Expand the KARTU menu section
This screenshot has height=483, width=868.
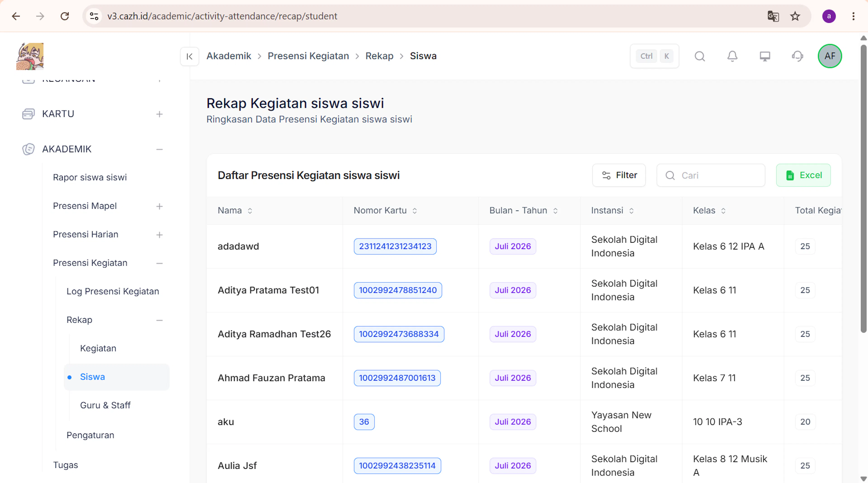point(159,114)
